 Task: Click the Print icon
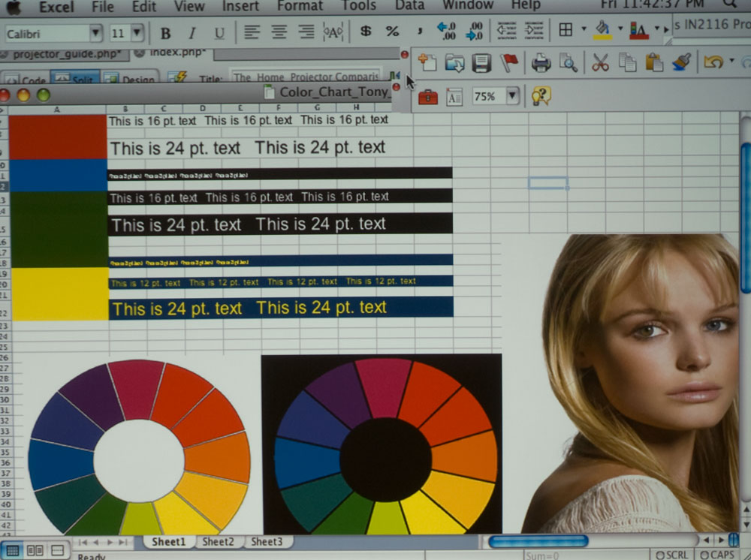[x=541, y=63]
